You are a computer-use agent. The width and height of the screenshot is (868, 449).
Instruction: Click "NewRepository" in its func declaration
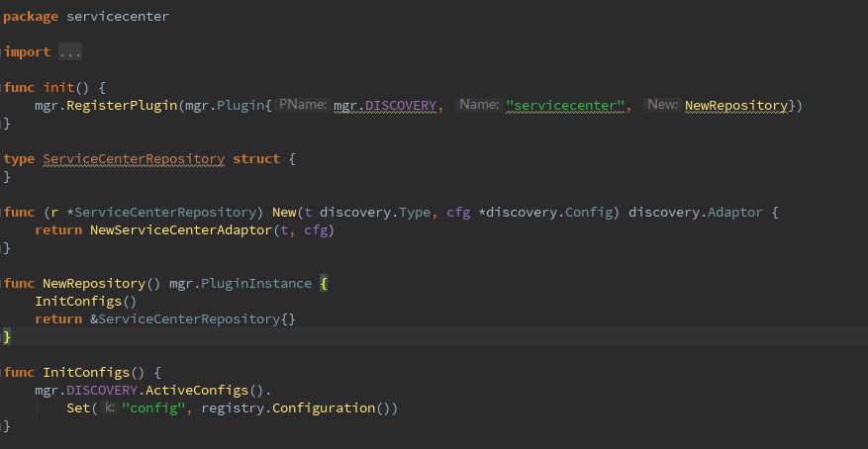point(94,283)
